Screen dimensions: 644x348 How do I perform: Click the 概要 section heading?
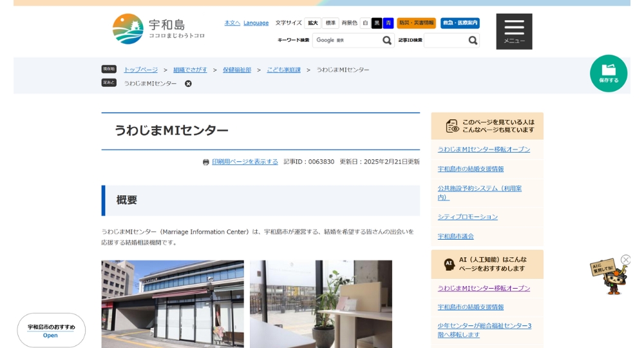126,200
